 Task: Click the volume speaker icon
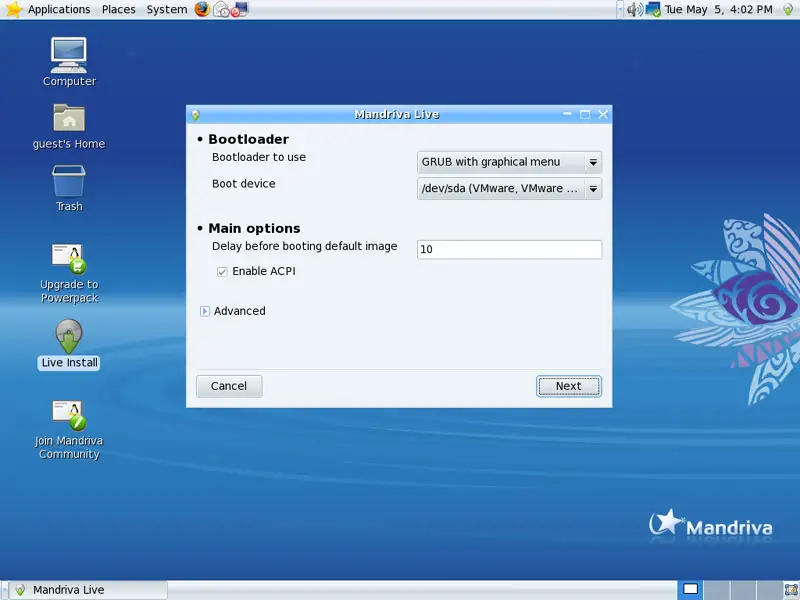pyautogui.click(x=634, y=9)
